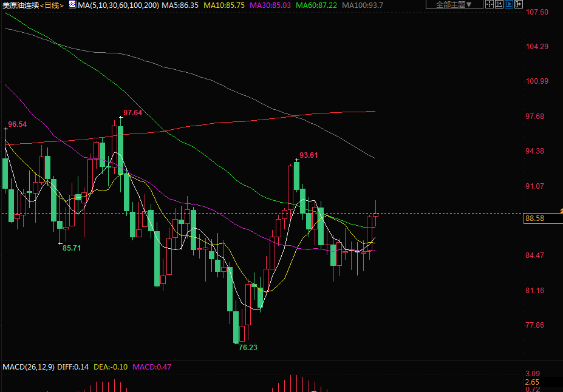
Task: Click the orange marker at the right edge
Action: pos(561,210)
